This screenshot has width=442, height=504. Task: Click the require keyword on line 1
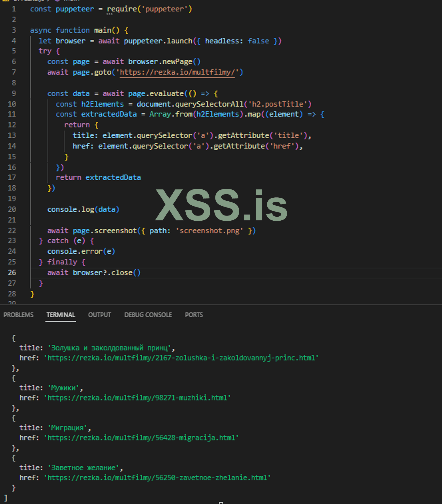pos(122,9)
